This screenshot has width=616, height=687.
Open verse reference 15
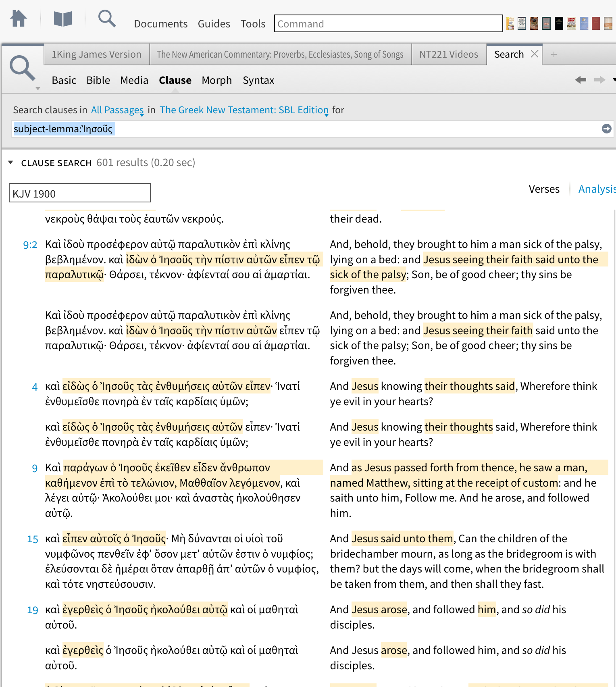click(32, 539)
